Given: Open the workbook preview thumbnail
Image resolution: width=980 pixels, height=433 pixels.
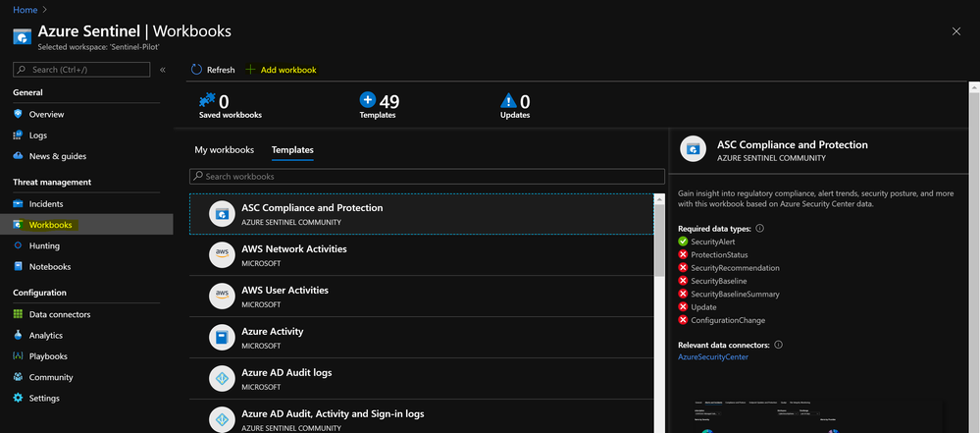Looking at the screenshot, I should (819, 416).
